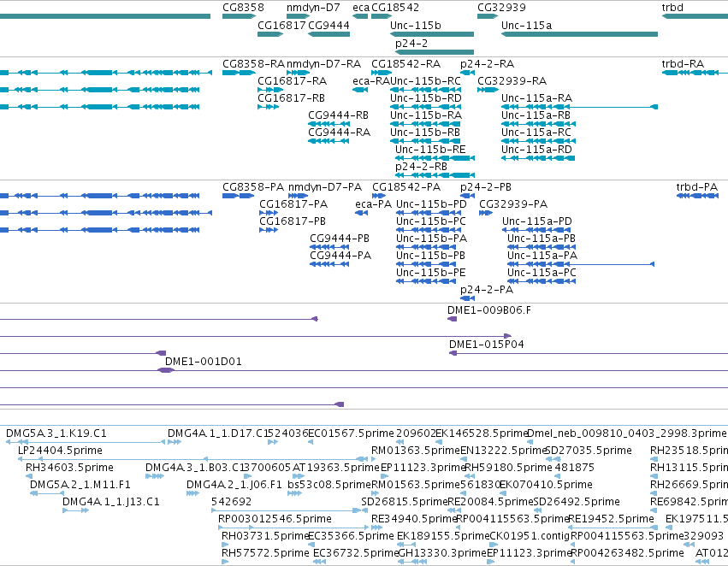
Task: Select the trbd-RA transcript label
Action: (x=683, y=64)
